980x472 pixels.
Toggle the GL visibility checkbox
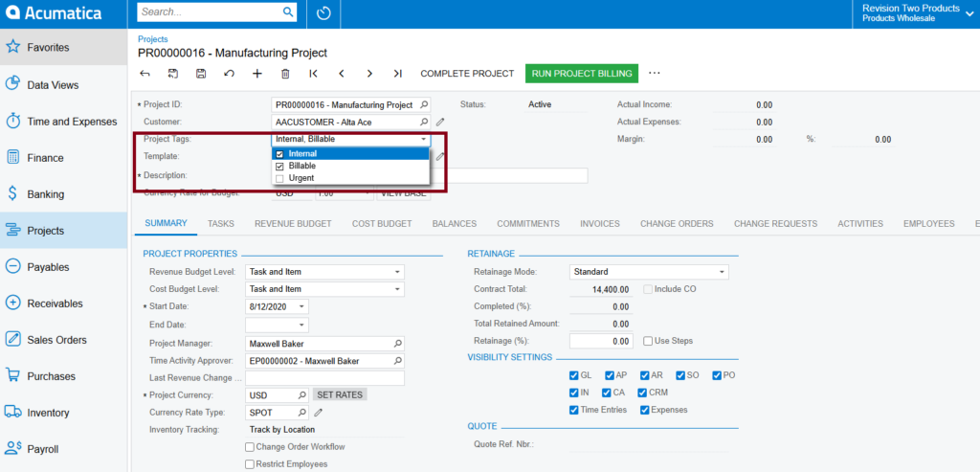click(574, 375)
